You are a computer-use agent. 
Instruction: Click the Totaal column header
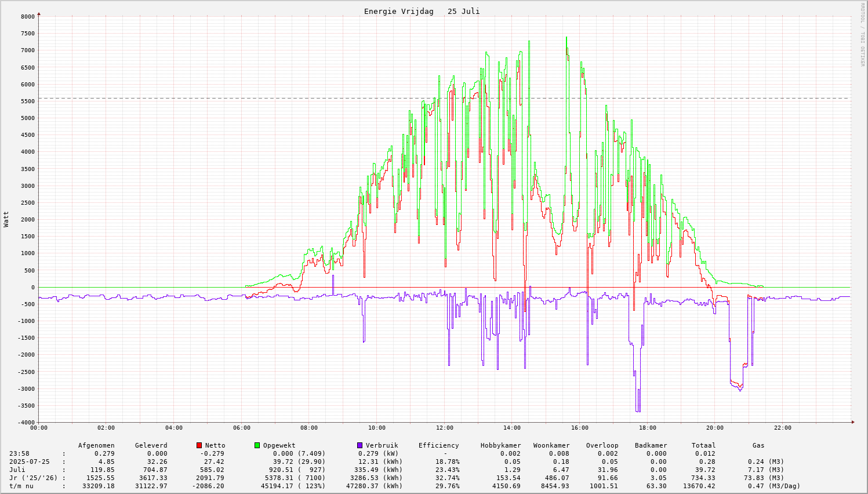pyautogui.click(x=703, y=445)
